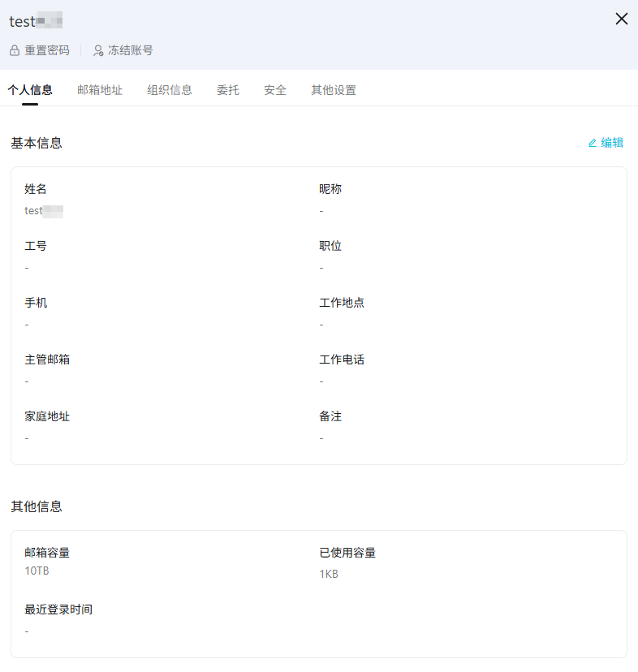Click the 其他信息 section heading
Viewport: 638px width, 672px height.
pyautogui.click(x=37, y=506)
